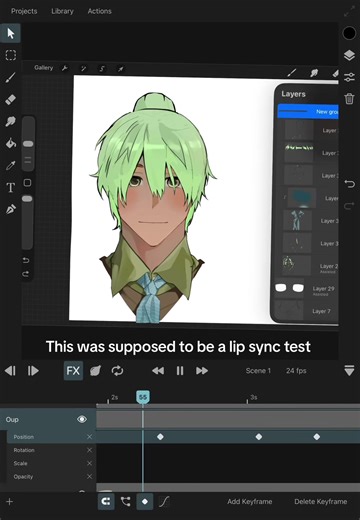This screenshot has width=360, height=520.
Task: Click the transform arrow icon in Procreate canvas
Action: tap(121, 69)
